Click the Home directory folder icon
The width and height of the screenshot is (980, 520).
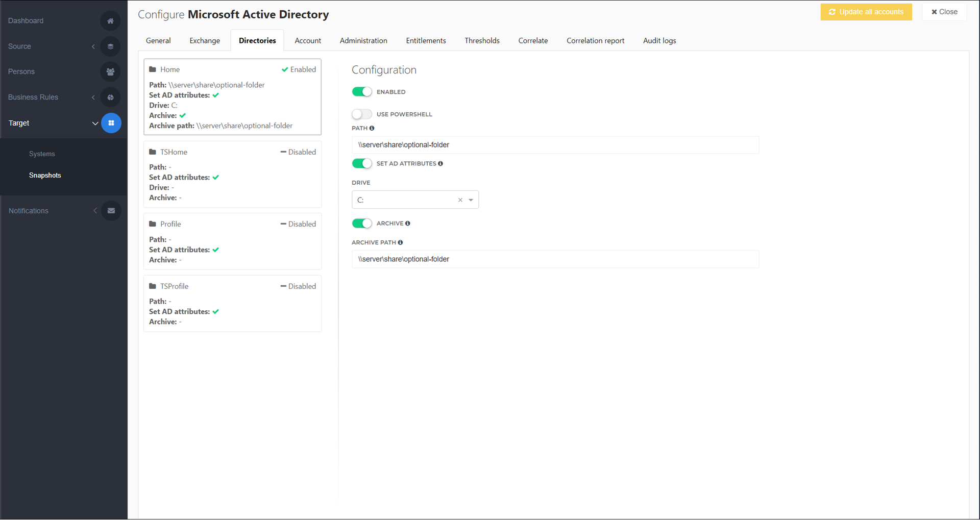tap(153, 69)
